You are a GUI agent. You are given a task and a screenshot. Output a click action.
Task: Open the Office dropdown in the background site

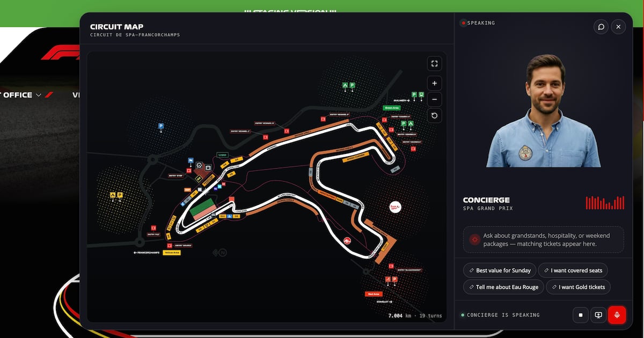[22, 95]
